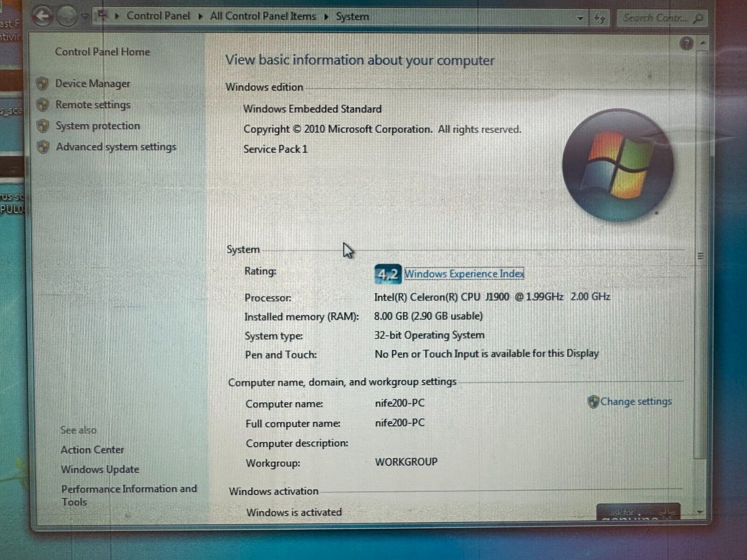
Task: Select All Control Panel Items breadcrumb
Action: point(263,16)
